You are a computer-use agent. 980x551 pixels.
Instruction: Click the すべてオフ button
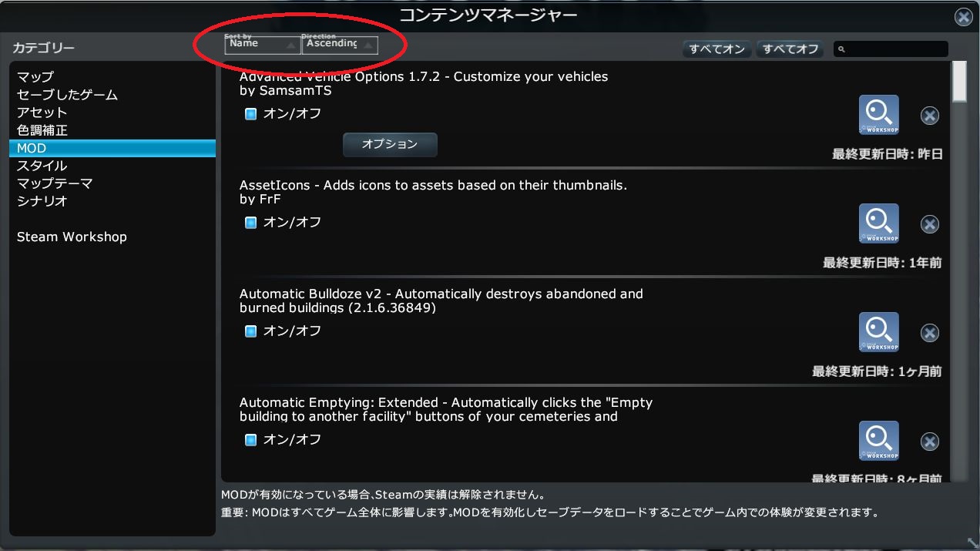(790, 49)
